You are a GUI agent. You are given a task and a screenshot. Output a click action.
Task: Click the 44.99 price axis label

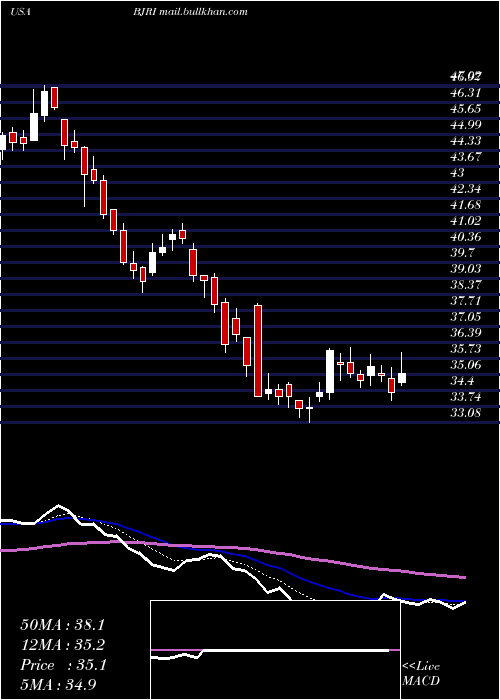467,125
